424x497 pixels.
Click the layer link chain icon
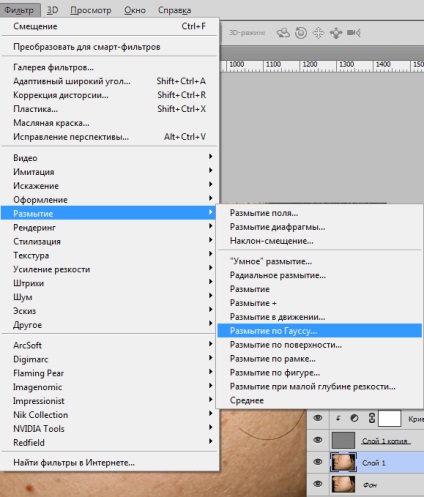[x=372, y=418]
